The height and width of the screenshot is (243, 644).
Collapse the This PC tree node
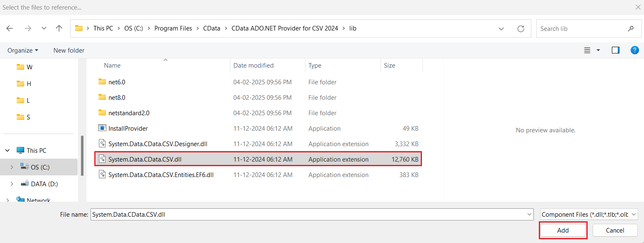(8, 150)
